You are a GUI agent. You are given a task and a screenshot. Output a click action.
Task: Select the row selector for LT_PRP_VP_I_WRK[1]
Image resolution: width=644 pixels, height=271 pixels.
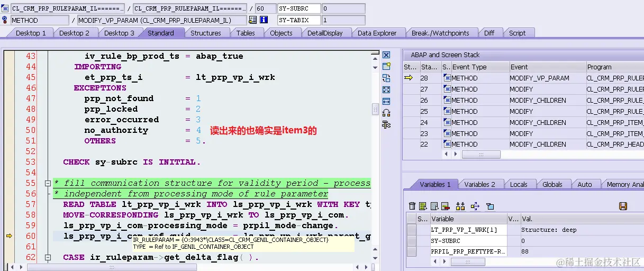(x=411, y=230)
